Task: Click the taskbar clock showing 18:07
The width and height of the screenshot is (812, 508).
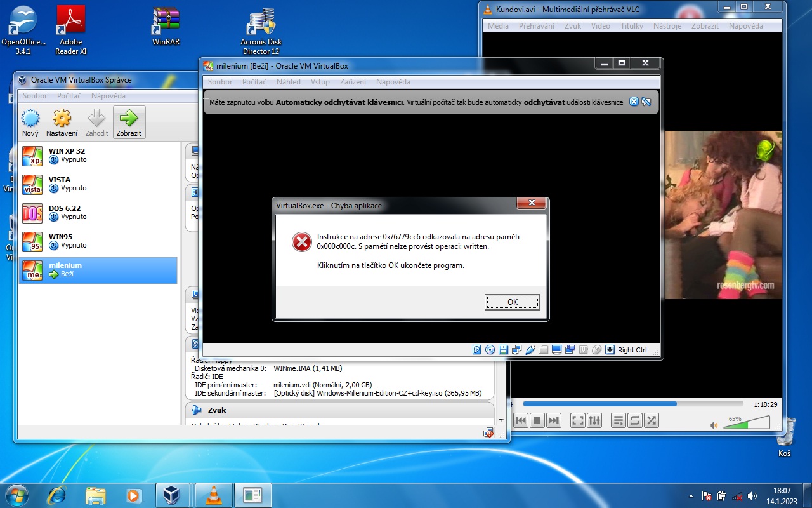Action: click(x=782, y=495)
